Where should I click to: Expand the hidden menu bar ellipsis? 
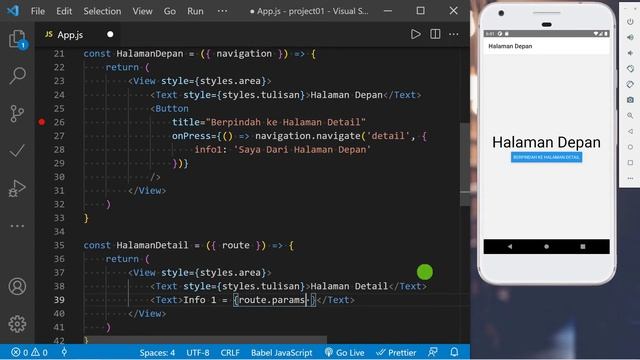[x=222, y=11]
